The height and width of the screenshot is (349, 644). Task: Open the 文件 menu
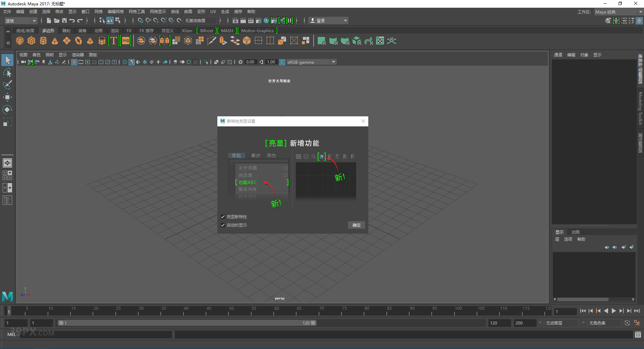7,12
